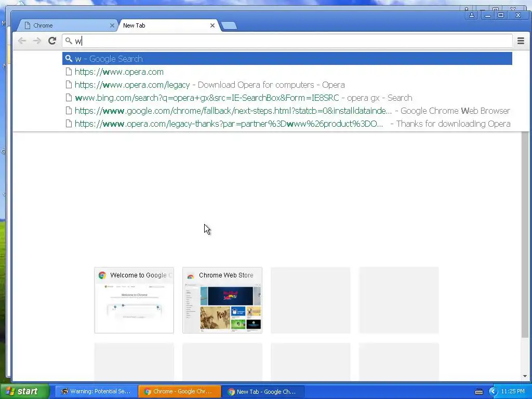Expand hidden tray icons arrow
The width and height of the screenshot is (532, 399).
pyautogui.click(x=493, y=392)
